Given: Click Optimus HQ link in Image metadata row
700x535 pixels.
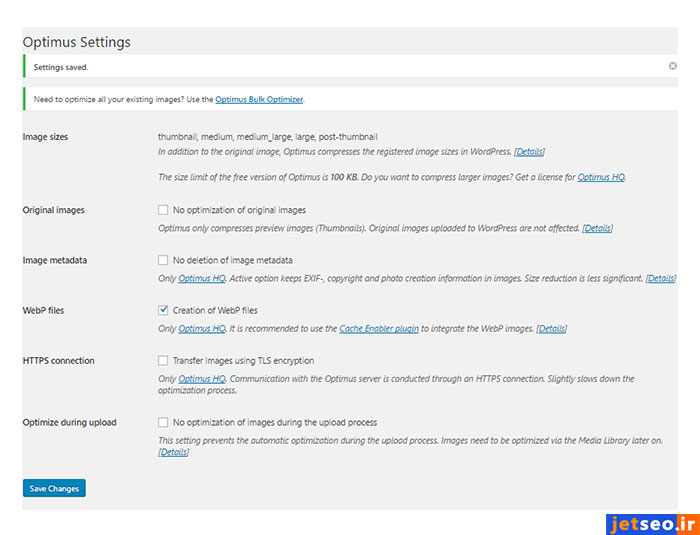Looking at the screenshot, I should tap(202, 278).
